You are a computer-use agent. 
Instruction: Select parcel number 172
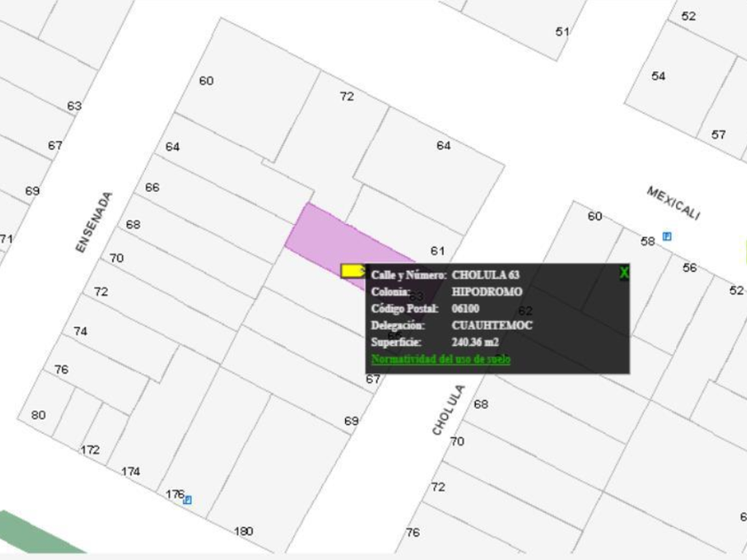pyautogui.click(x=90, y=450)
